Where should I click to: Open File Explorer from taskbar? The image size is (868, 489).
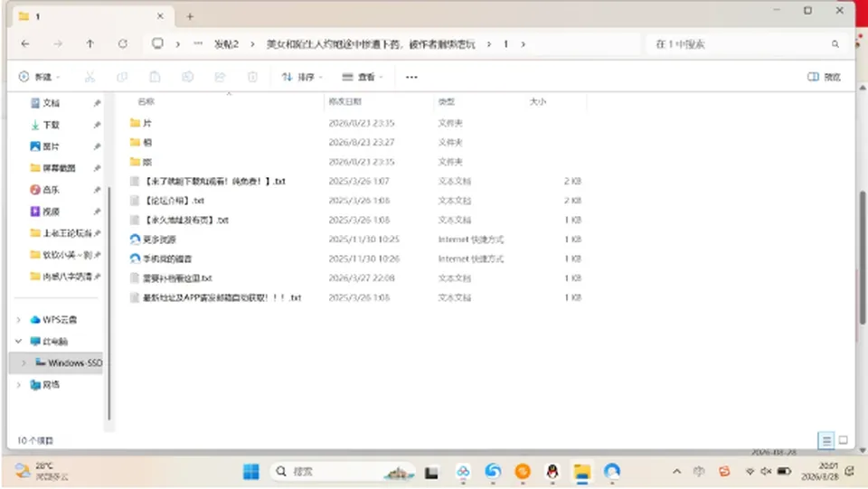[581, 471]
